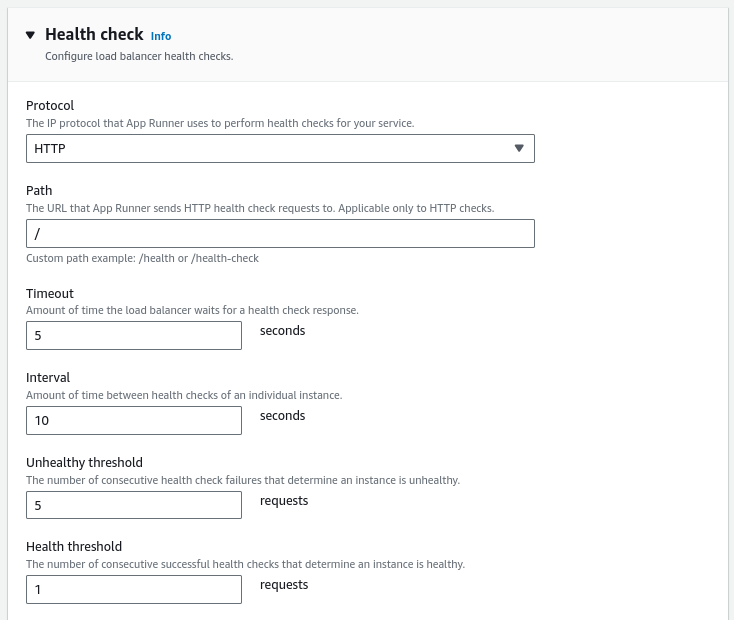
Task: Click the Unhealthy threshold input box
Action: pyautogui.click(x=134, y=505)
